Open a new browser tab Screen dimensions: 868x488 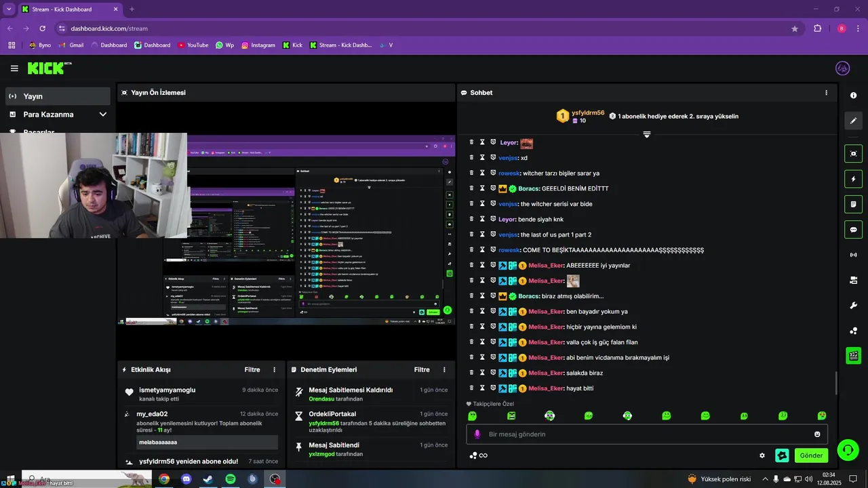[132, 9]
